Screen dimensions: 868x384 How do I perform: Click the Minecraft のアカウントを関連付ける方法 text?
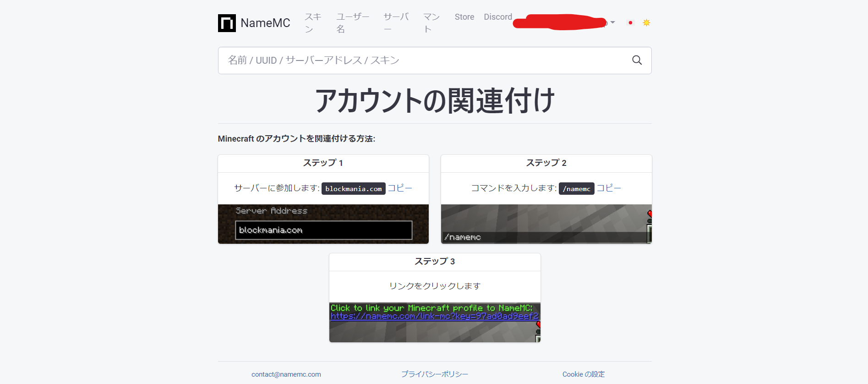click(296, 139)
